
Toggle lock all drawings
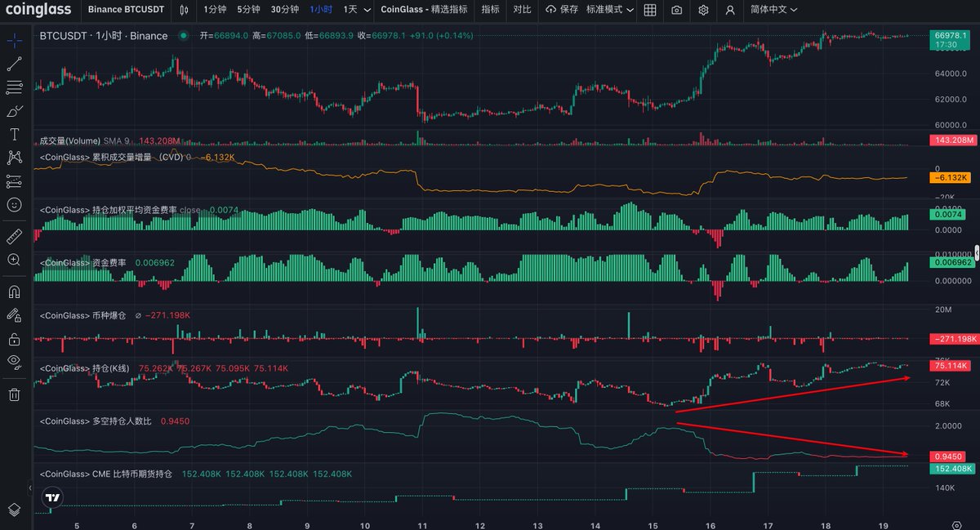(14, 338)
